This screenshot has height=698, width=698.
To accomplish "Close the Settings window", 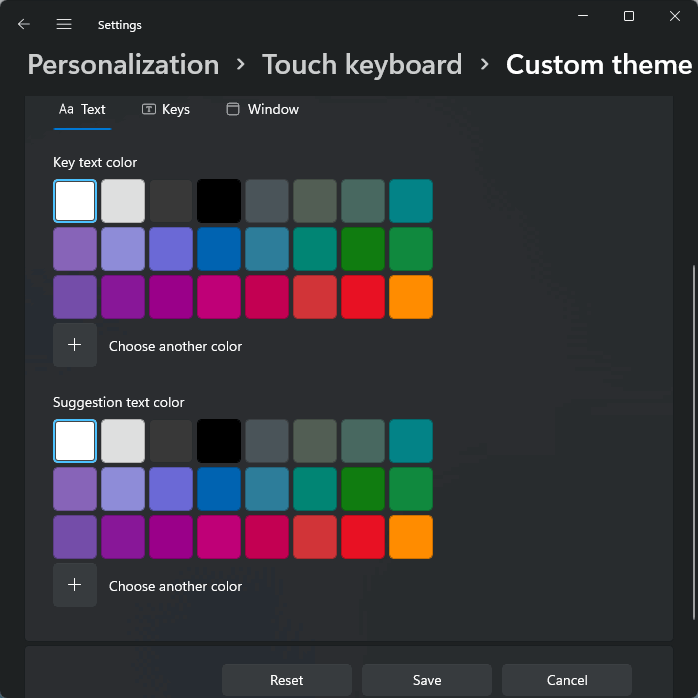I will [x=675, y=16].
